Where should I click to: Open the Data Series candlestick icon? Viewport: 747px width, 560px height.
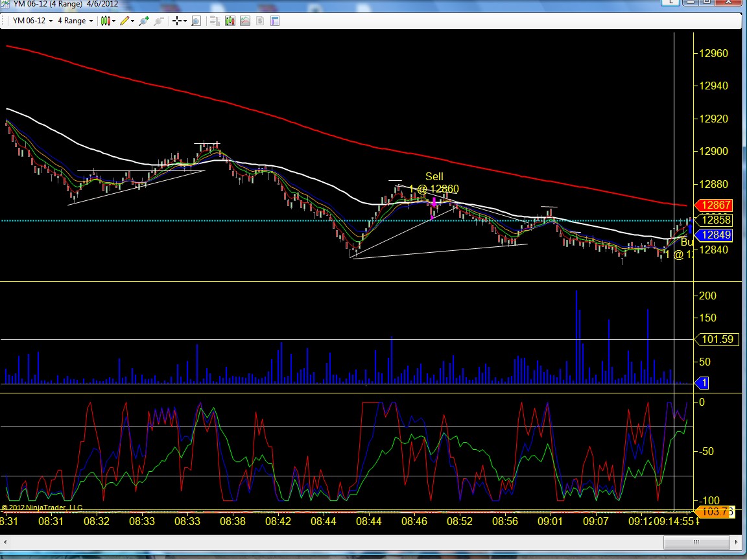230,21
